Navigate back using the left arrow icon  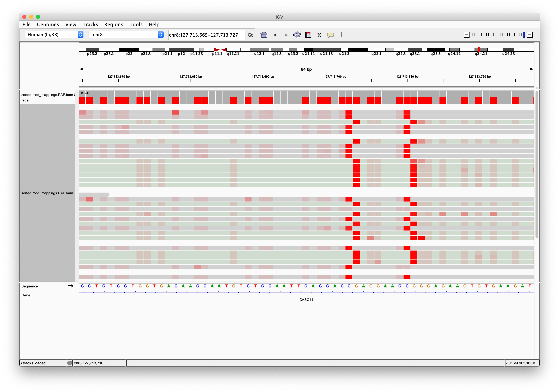(x=275, y=35)
